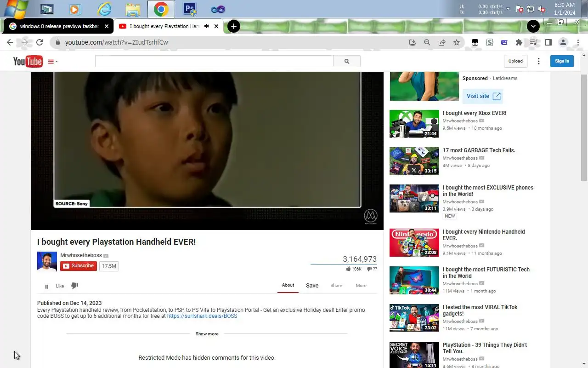588x368 pixels.
Task: Expand description with Show more
Action: (x=207, y=334)
